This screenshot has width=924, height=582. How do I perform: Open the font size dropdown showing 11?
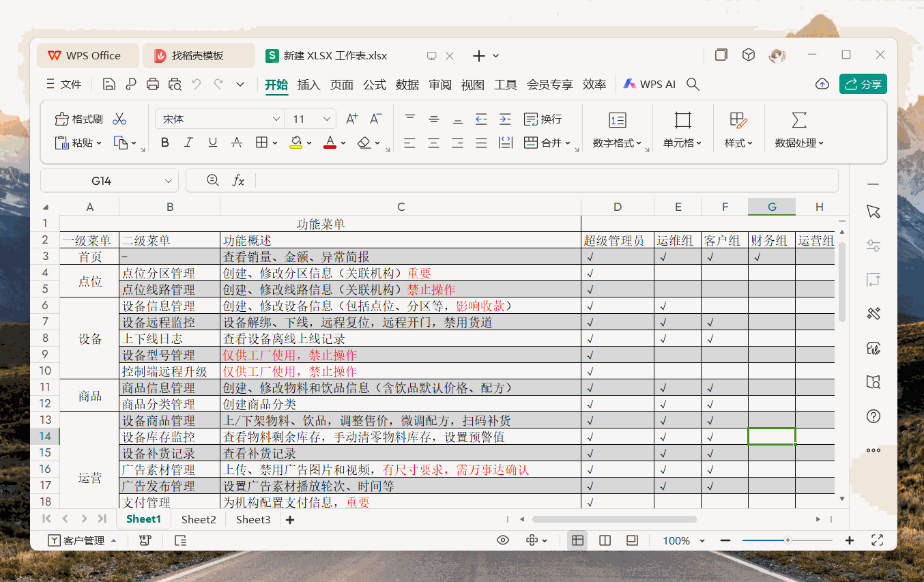point(328,119)
